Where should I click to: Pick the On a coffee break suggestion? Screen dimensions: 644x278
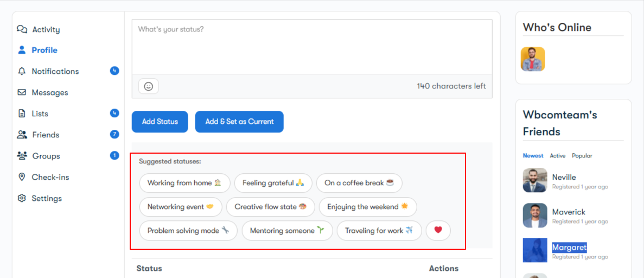point(359,183)
